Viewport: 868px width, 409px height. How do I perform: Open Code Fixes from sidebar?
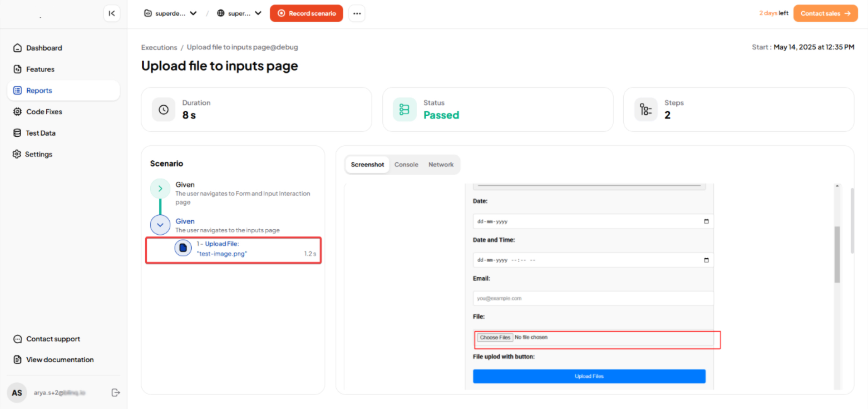click(44, 112)
